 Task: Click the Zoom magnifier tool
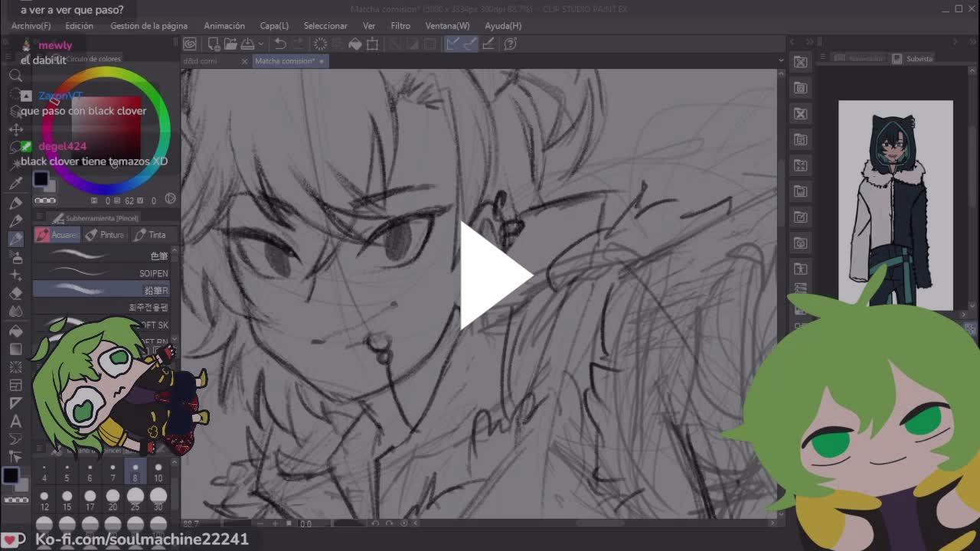coord(15,75)
